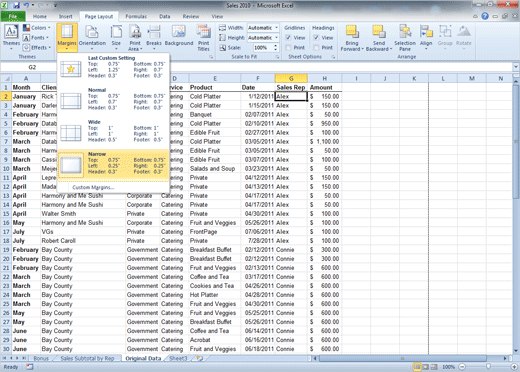Click the zoom in plus button
The image size is (520, 372).
(x=514, y=367)
